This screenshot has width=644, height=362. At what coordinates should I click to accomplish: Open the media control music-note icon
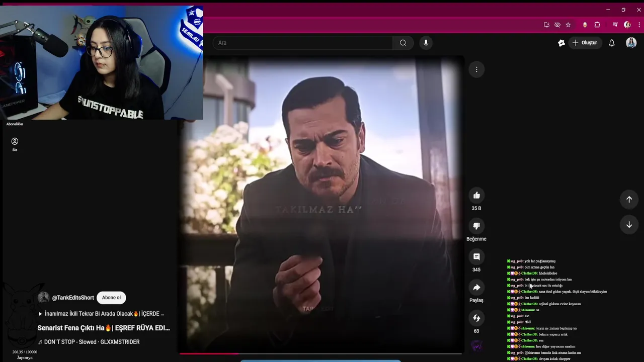coord(615,25)
